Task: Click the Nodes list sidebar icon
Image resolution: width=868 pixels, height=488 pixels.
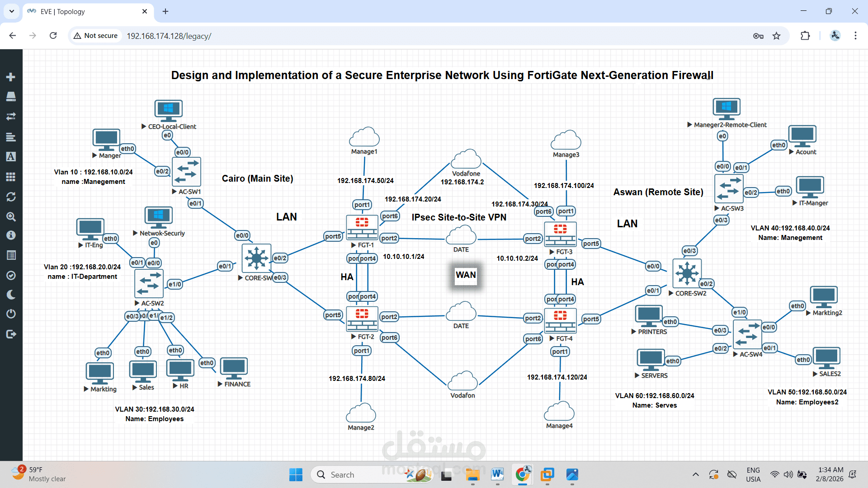Action: tap(11, 97)
